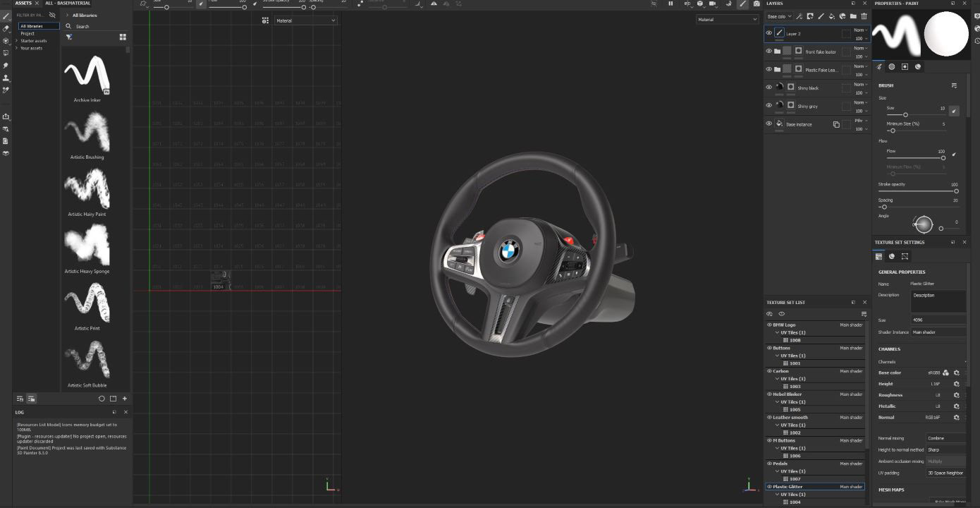This screenshot has width=980, height=508.
Task: Hide the Base instance layer
Action: (x=768, y=123)
